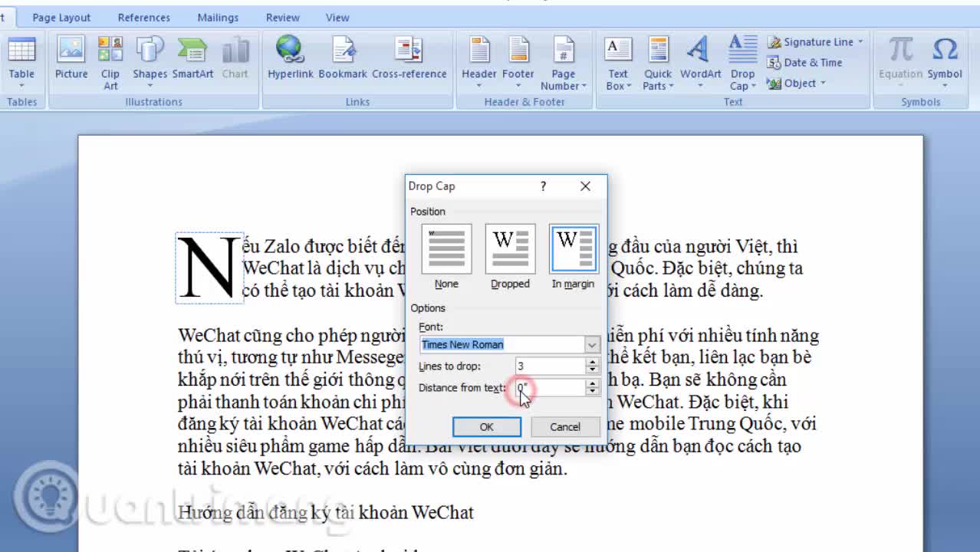Expand the Object dropdown arrow
Viewport: 980px width, 552px height.
click(x=823, y=83)
